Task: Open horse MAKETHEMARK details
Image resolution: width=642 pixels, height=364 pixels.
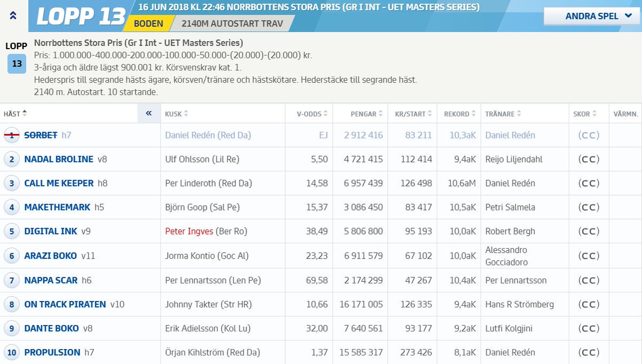Action: [x=57, y=207]
